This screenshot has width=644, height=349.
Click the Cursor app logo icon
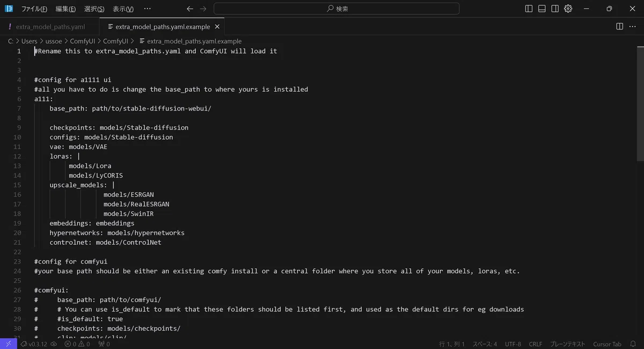tap(9, 9)
